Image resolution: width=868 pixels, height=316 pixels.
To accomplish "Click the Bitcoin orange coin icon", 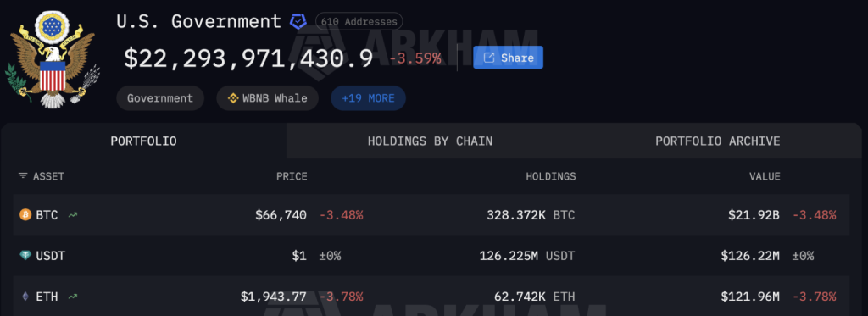I will [25, 214].
